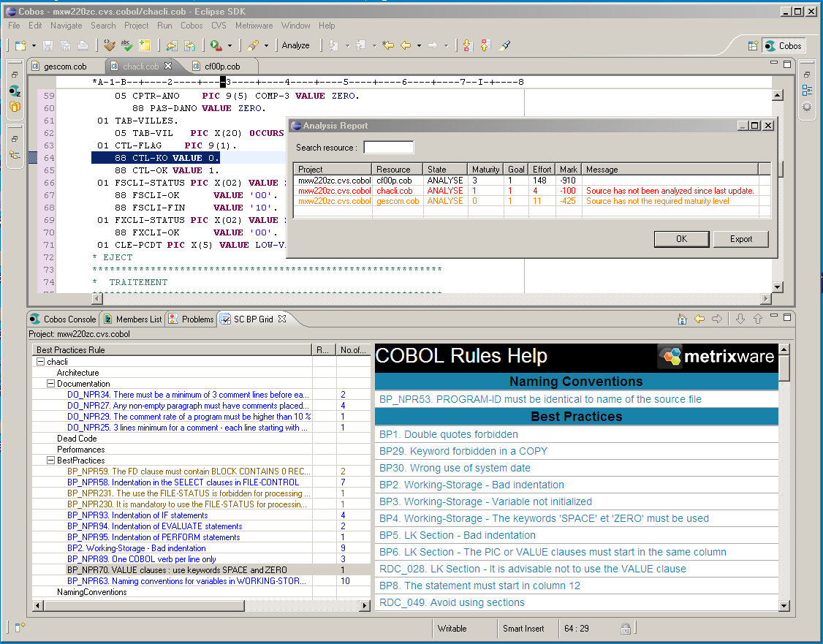Click the Outline view icon in right sidebar
Screen dimensions: 823x644
[x=807, y=90]
